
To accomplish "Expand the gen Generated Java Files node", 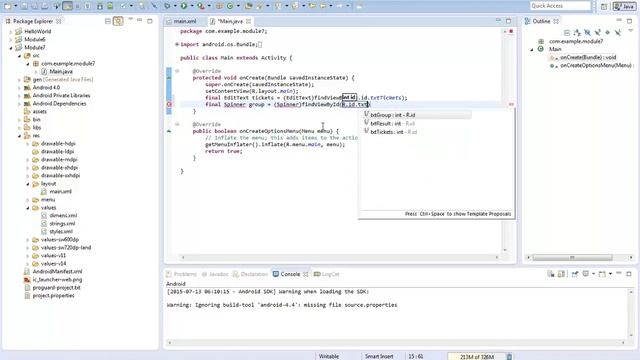I will (x=19, y=80).
